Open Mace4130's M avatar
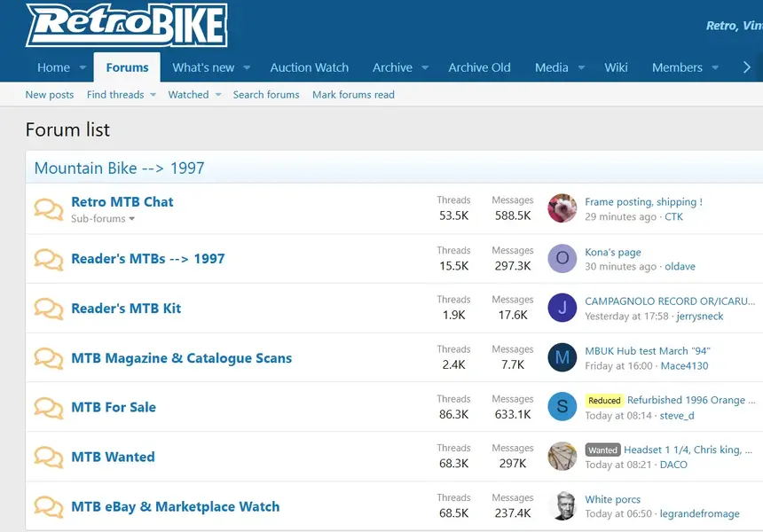This screenshot has height=532, width=763. point(562,357)
